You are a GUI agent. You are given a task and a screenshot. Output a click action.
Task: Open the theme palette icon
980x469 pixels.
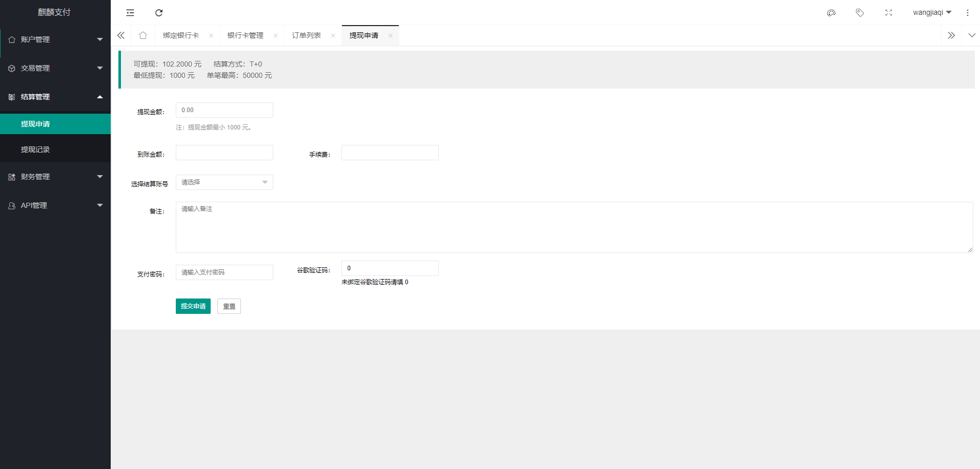[831, 13]
